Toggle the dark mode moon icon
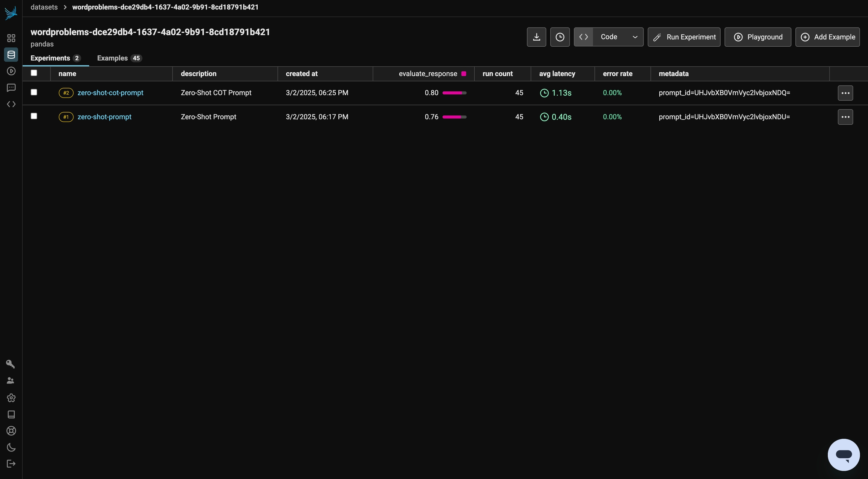This screenshot has width=868, height=479. (x=11, y=447)
